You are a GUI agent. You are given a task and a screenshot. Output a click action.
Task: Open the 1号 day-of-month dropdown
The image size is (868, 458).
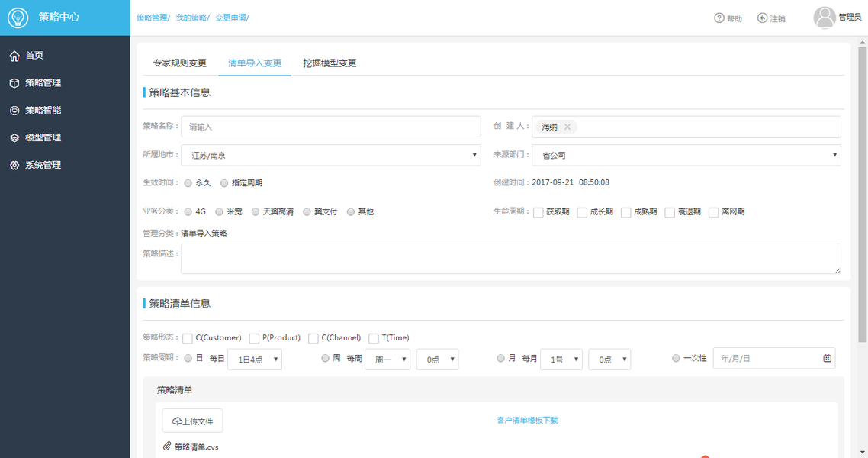[561, 360]
